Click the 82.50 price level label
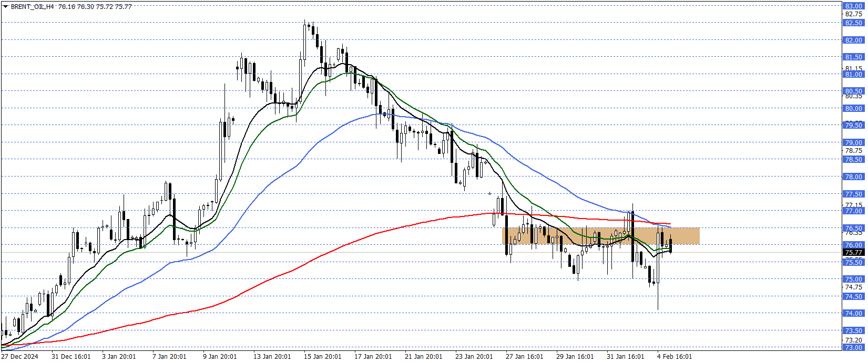 [853, 23]
